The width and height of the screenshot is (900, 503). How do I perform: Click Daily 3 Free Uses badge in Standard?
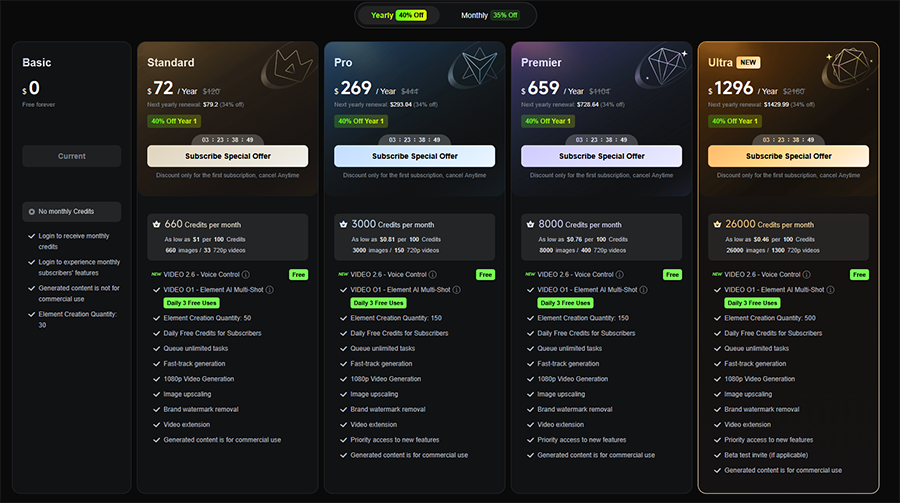pos(192,303)
